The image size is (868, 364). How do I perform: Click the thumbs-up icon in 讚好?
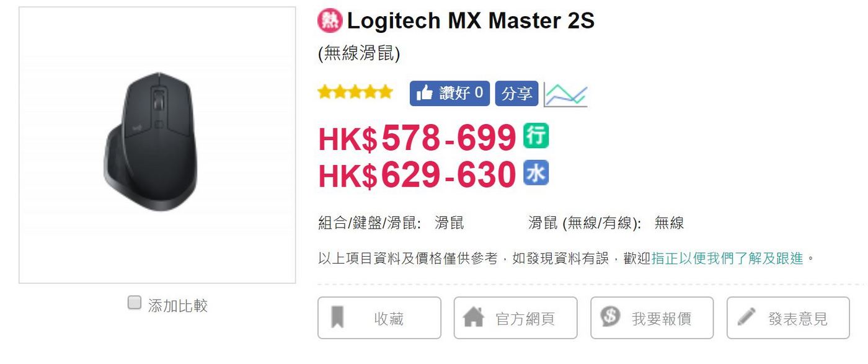tap(425, 94)
